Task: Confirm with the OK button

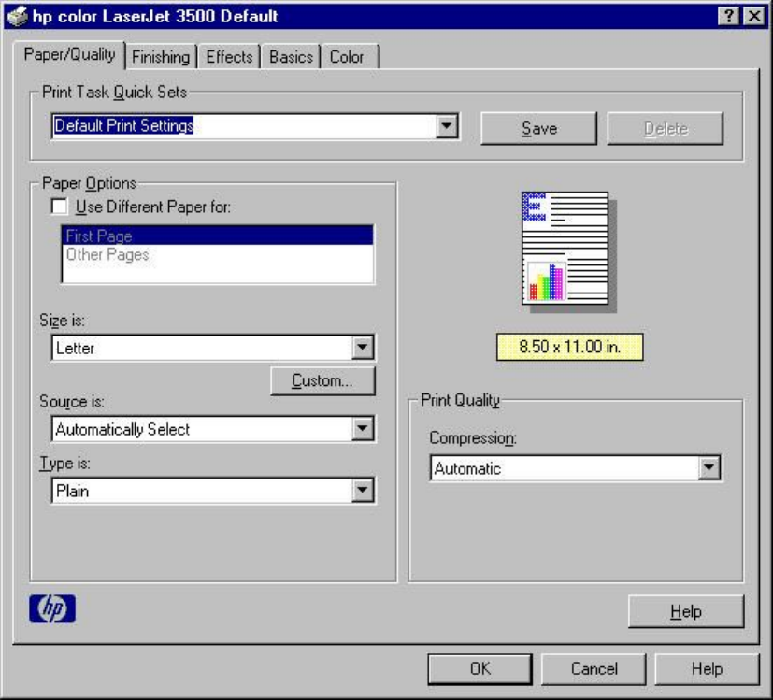Action: point(480,669)
